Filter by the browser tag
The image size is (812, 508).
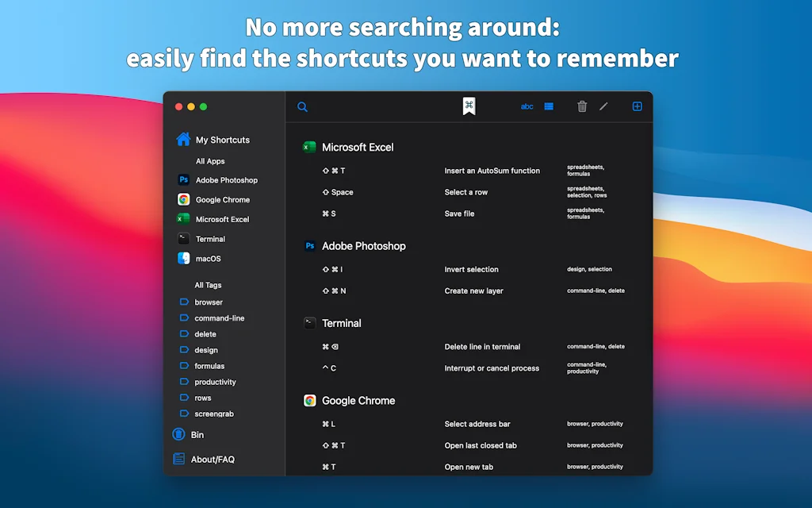point(209,302)
